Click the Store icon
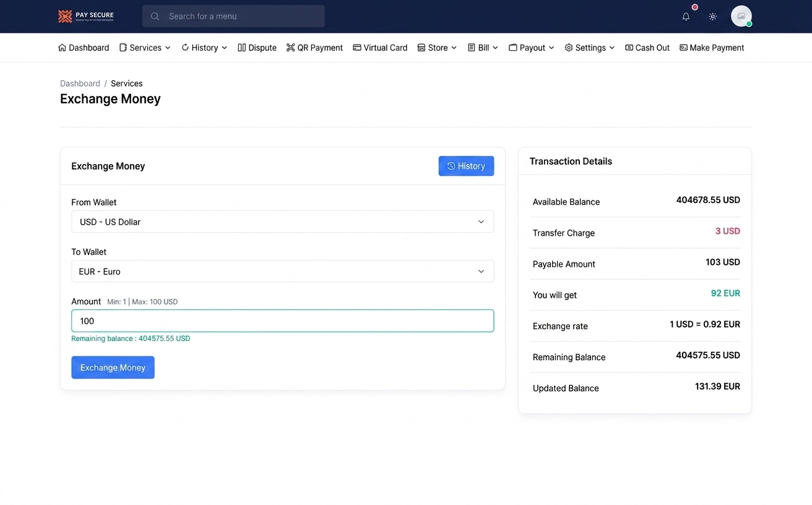The width and height of the screenshot is (812, 505). pyautogui.click(x=421, y=48)
